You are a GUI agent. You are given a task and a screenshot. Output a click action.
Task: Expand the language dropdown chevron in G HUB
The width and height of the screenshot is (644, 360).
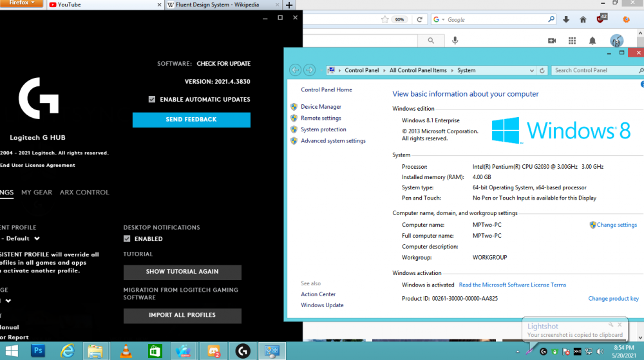click(8, 301)
